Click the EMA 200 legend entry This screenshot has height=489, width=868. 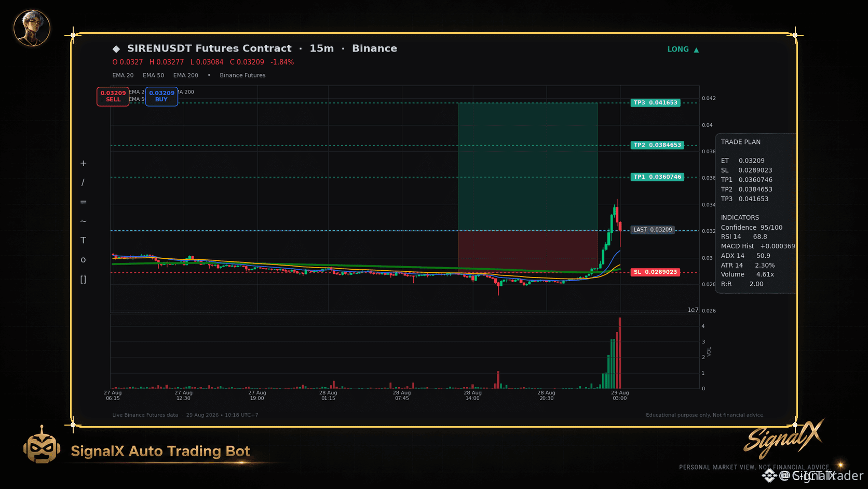pyautogui.click(x=186, y=75)
